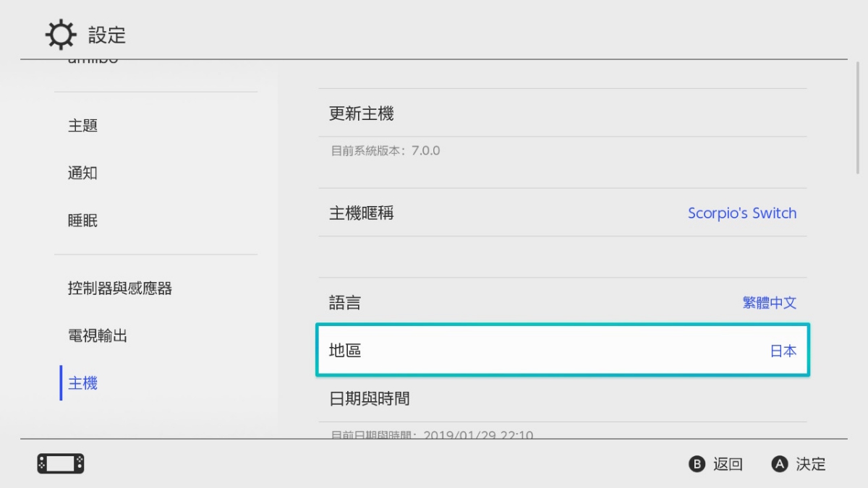The width and height of the screenshot is (868, 488).
Task: Click the handheld console mode icon
Action: [x=61, y=463]
